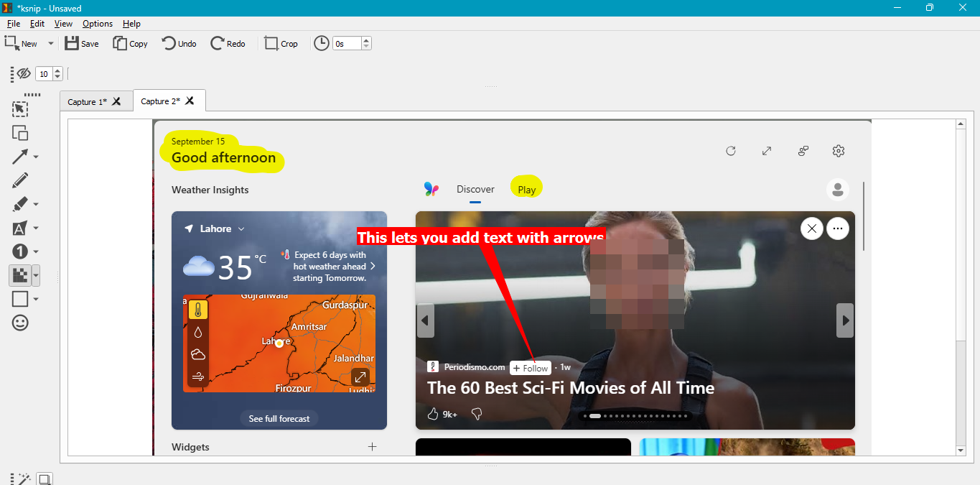Image resolution: width=980 pixels, height=485 pixels.
Task: Select the Text annotation tool
Action: pyautogui.click(x=20, y=228)
